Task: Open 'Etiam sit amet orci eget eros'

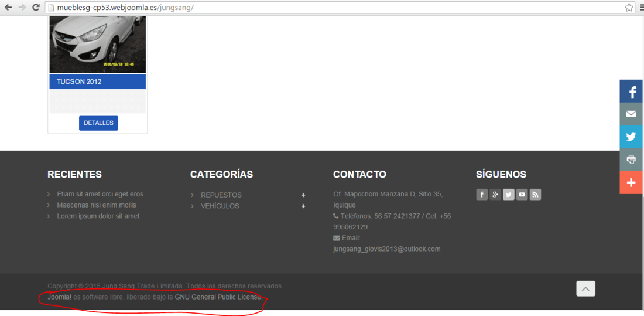Action: point(100,194)
